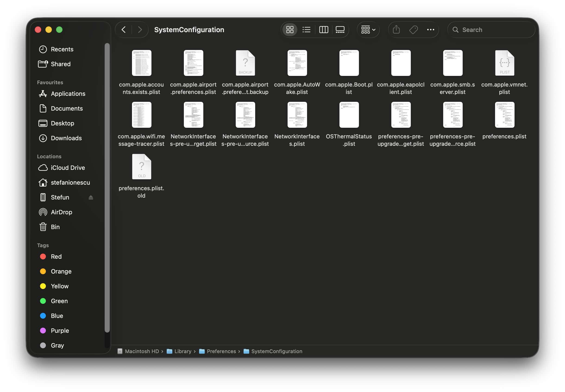The height and width of the screenshot is (392, 565).
Task: Eject the Stefun device
Action: [x=91, y=197]
